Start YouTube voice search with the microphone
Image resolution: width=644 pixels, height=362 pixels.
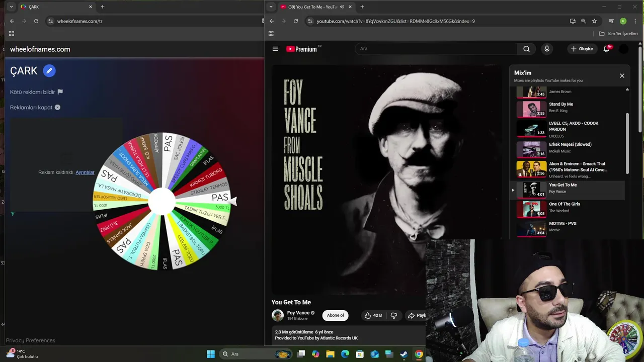[x=547, y=49]
